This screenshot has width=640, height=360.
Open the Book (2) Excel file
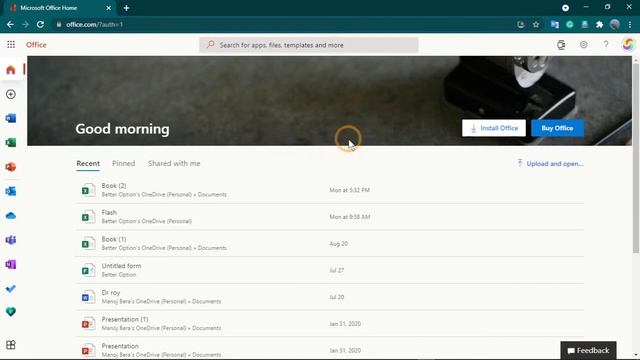point(330,190)
